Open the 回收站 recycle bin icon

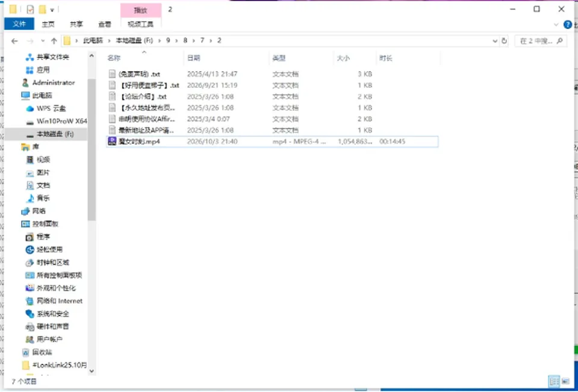(x=25, y=352)
